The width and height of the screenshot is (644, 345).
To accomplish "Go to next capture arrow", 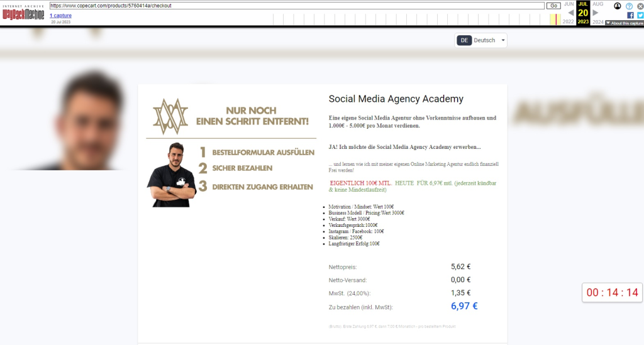I will click(x=595, y=13).
